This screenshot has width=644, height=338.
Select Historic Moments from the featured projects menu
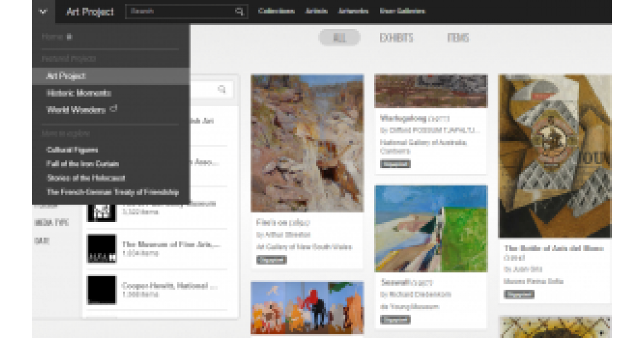click(x=78, y=93)
